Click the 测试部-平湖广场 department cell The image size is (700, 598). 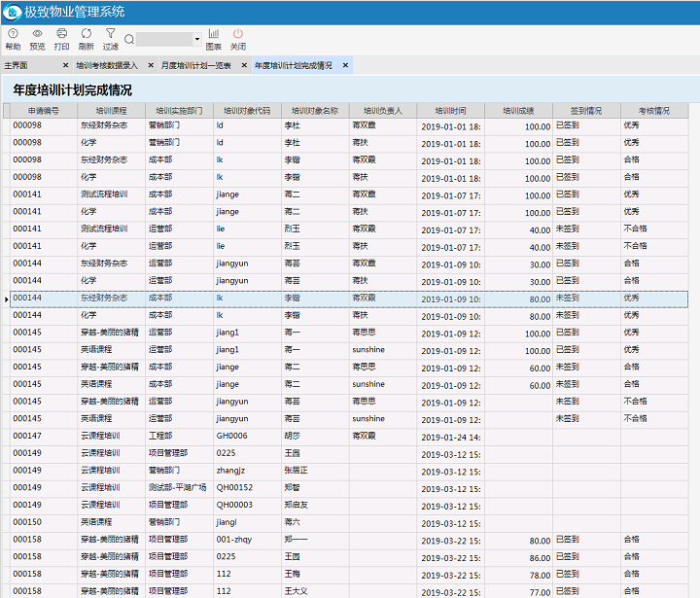point(177,488)
